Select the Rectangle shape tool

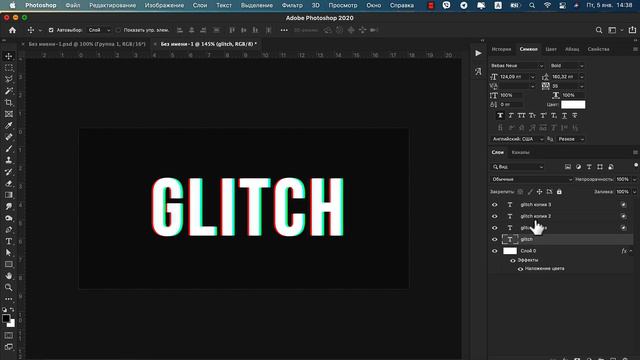tap(9, 264)
